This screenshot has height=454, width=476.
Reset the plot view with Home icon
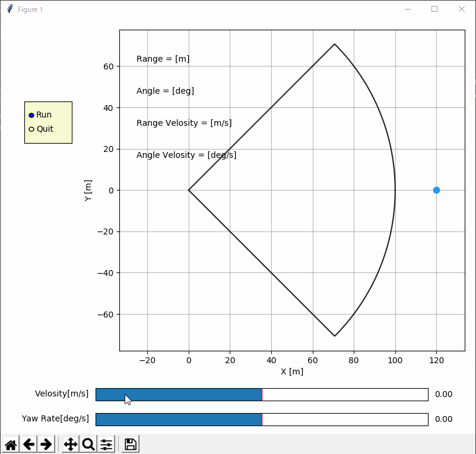(x=11, y=445)
